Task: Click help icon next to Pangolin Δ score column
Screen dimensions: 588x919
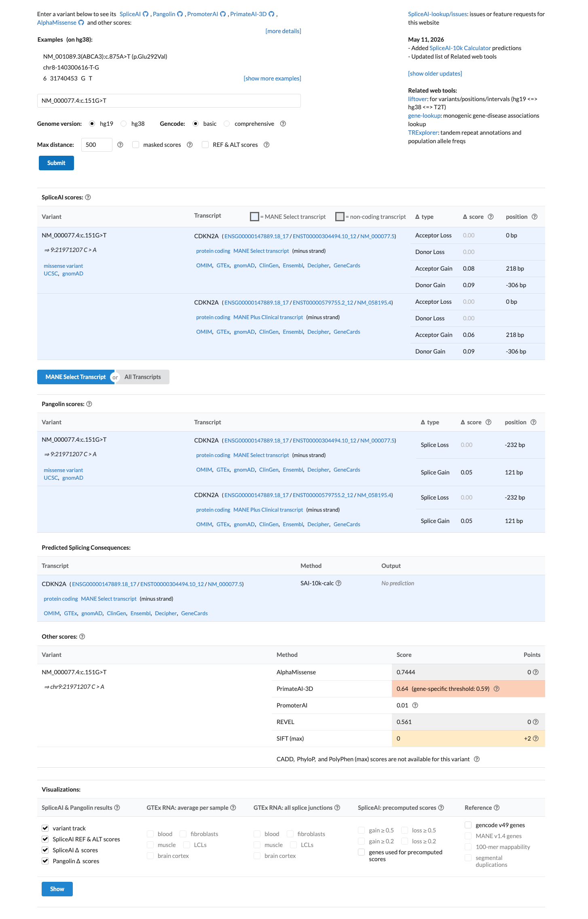Action: pyautogui.click(x=489, y=422)
